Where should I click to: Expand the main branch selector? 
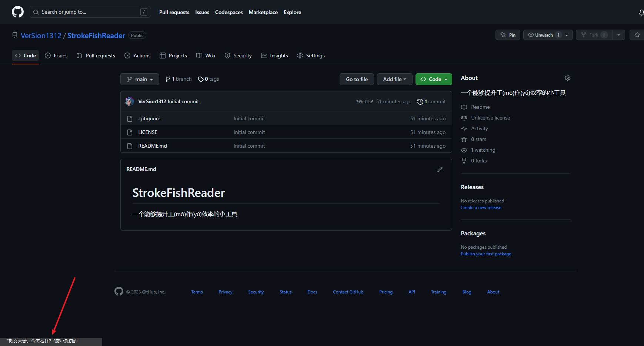[x=140, y=79]
